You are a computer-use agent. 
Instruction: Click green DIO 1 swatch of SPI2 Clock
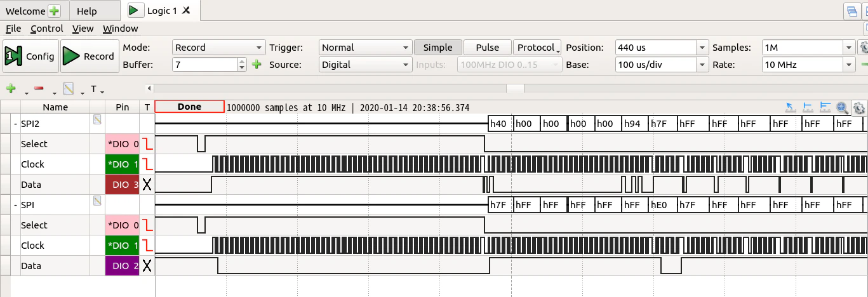[122, 164]
